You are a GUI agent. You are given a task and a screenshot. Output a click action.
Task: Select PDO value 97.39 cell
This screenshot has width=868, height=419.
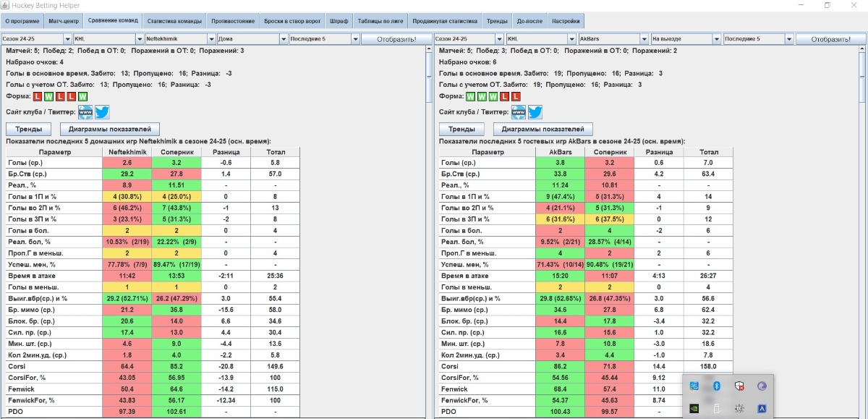[x=127, y=412]
